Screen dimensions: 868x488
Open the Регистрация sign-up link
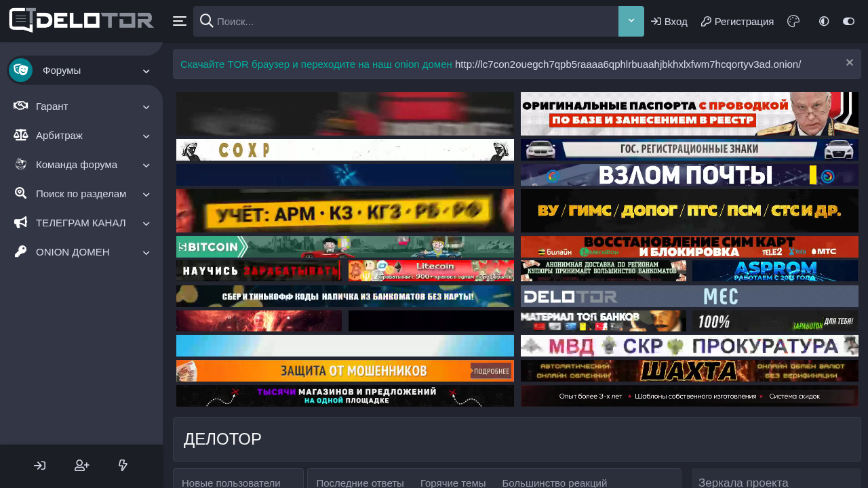click(x=737, y=21)
